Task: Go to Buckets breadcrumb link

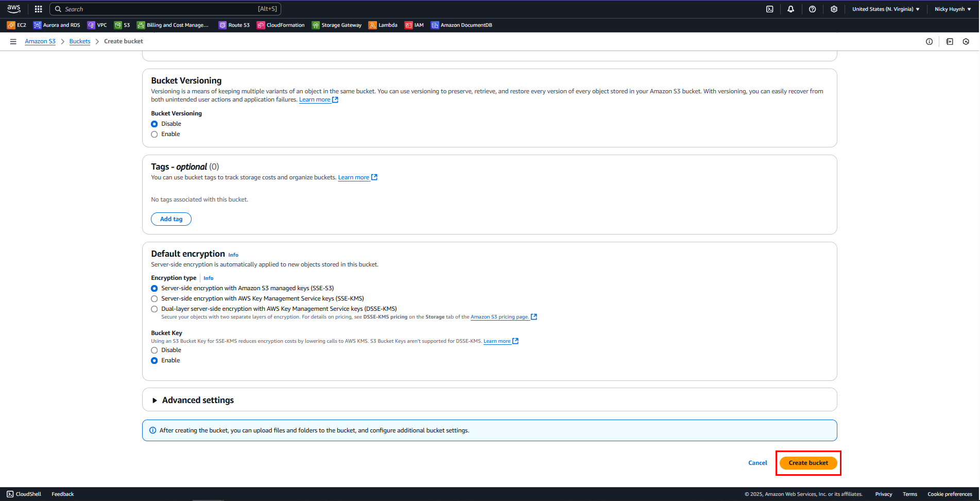Action: tap(80, 42)
